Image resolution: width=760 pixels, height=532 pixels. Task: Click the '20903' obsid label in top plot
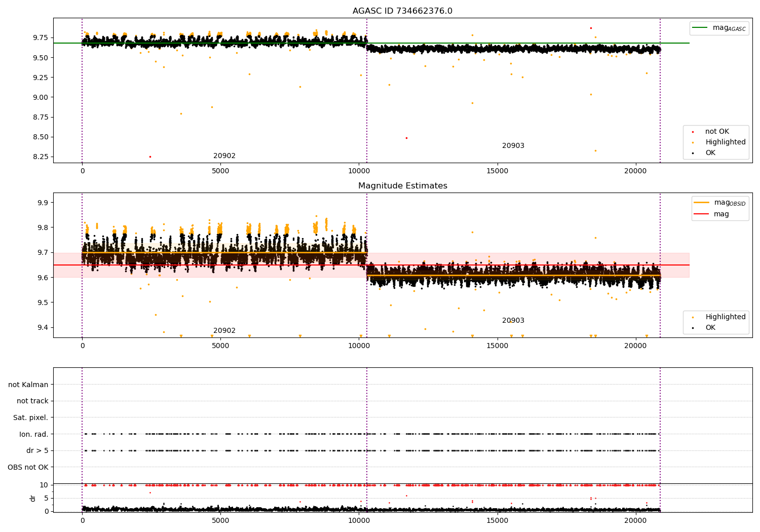click(513, 146)
